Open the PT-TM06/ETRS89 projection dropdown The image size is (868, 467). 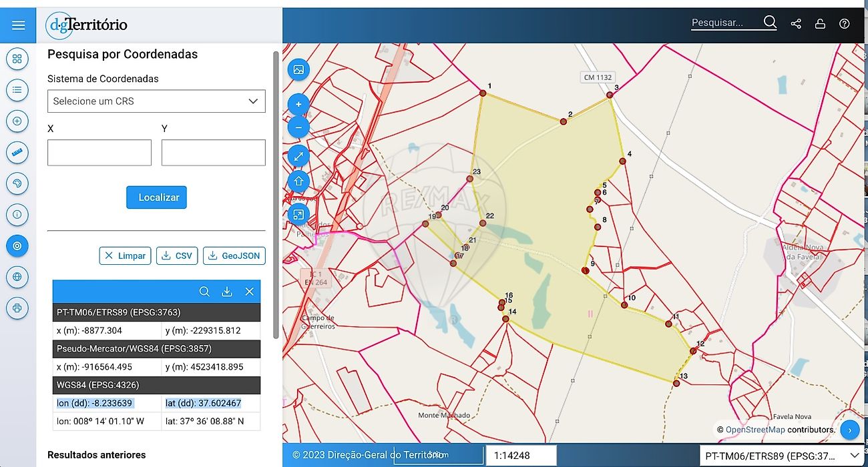[781, 456]
